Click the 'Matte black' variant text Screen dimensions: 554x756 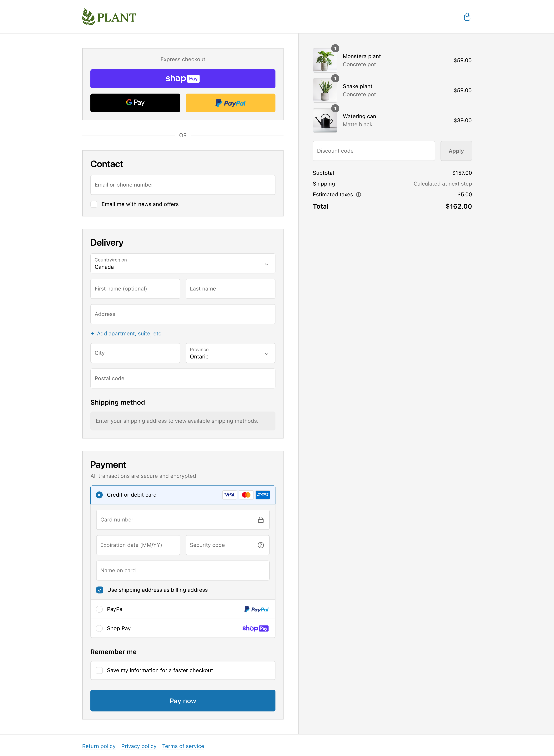(x=357, y=125)
